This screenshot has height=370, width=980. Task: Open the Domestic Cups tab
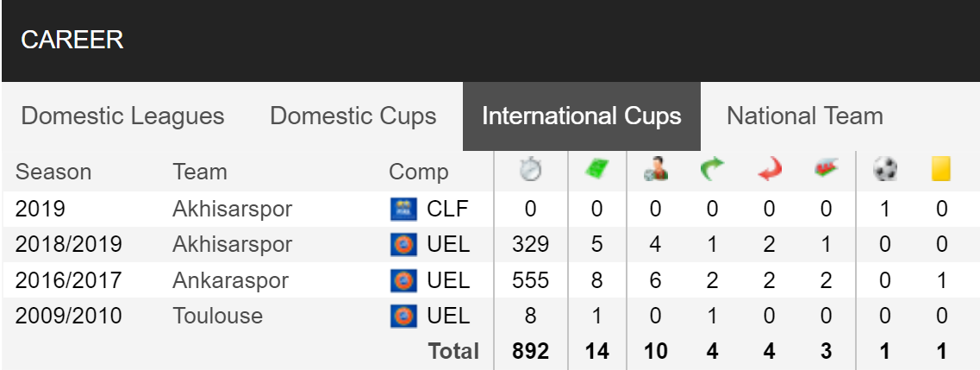tap(353, 116)
